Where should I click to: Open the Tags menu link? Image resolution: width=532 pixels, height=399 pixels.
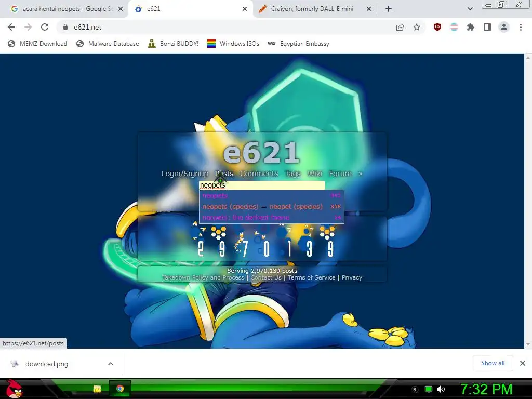pos(293,174)
